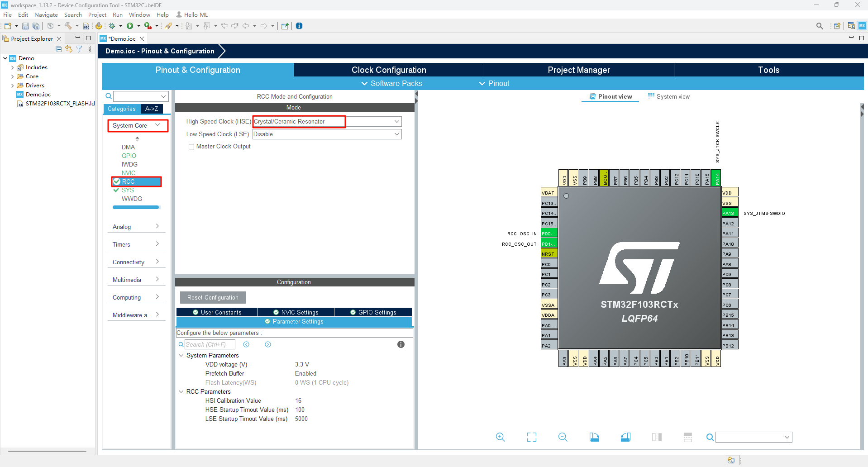Image resolution: width=868 pixels, height=467 pixels.
Task: Click the MX perspective icon at top right
Action: point(862,26)
